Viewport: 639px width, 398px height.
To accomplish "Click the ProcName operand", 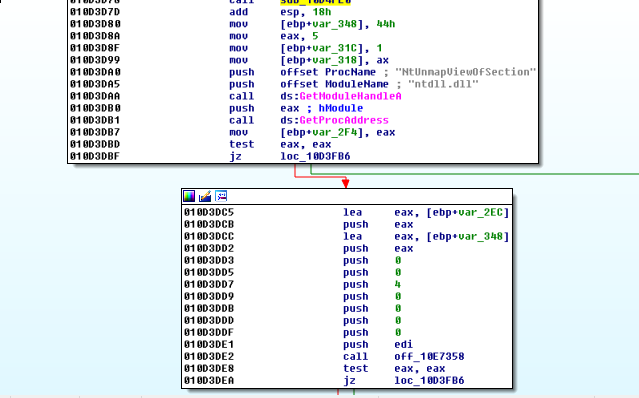I will point(350,72).
